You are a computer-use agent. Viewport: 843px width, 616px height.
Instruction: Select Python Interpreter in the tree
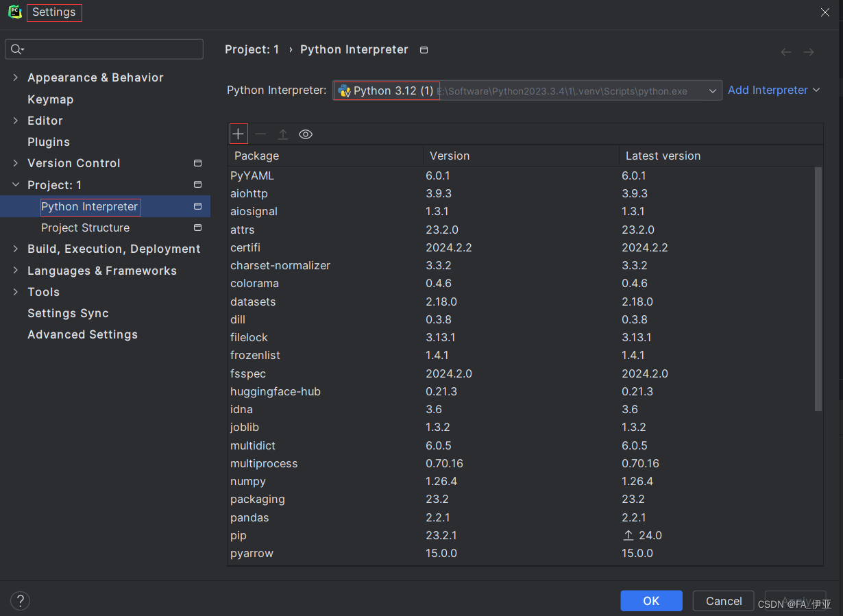[x=90, y=206]
